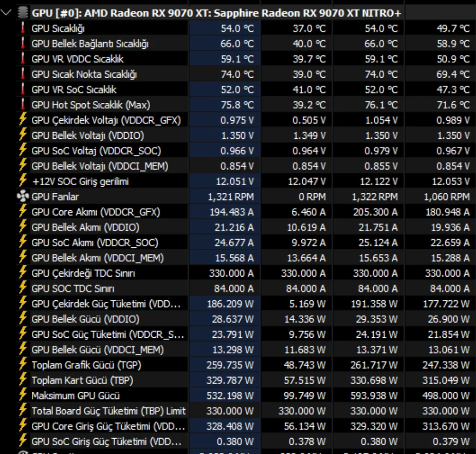The width and height of the screenshot is (476, 454).
Task: Click lightning icon beside GPU Bellek Gücü (VDDIO)
Action: pyautogui.click(x=23, y=319)
